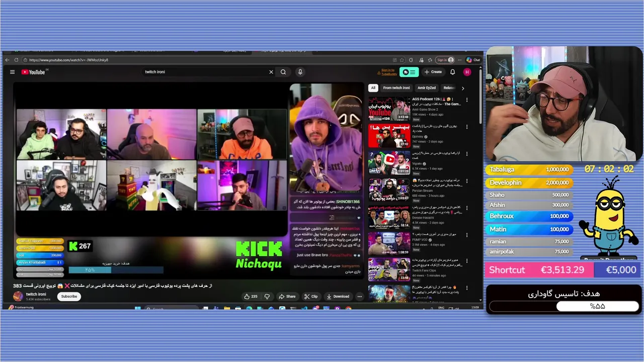Open options menu for the Djohnny video
Screen dimensions: 644x362
tap(466, 127)
